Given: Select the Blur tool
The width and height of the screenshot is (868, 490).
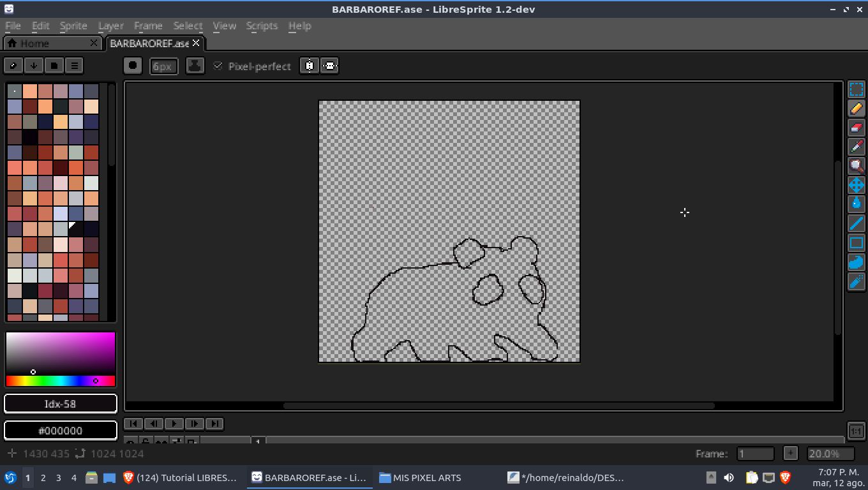Looking at the screenshot, I should [856, 281].
